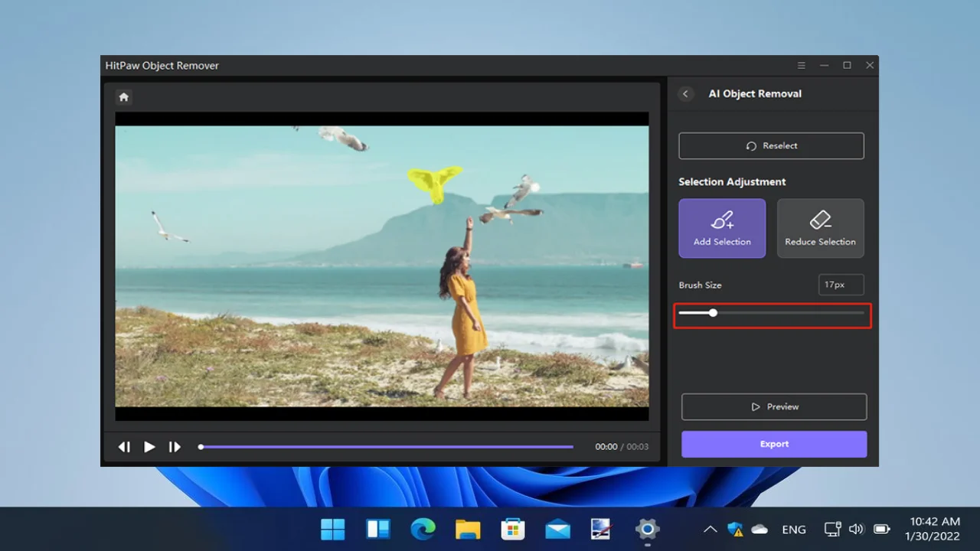The width and height of the screenshot is (980, 551).
Task: Click the battery status icon
Action: click(882, 529)
